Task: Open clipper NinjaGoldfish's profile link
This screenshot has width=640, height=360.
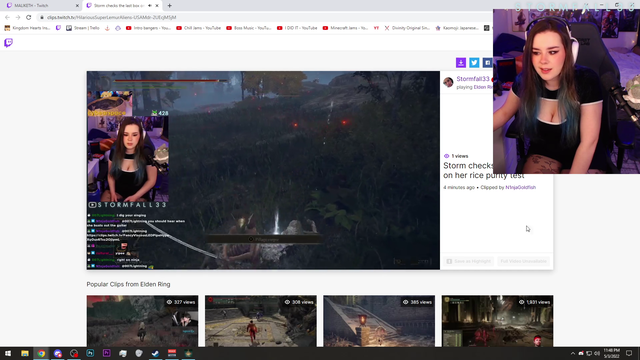Action: (520, 187)
